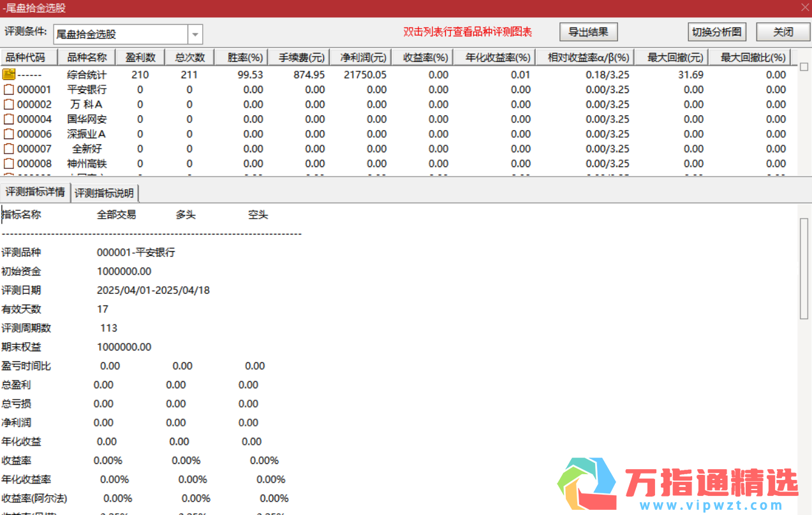The width and height of the screenshot is (812, 515).
Task: Sort by the 手续费(元) column header
Action: [x=300, y=57]
